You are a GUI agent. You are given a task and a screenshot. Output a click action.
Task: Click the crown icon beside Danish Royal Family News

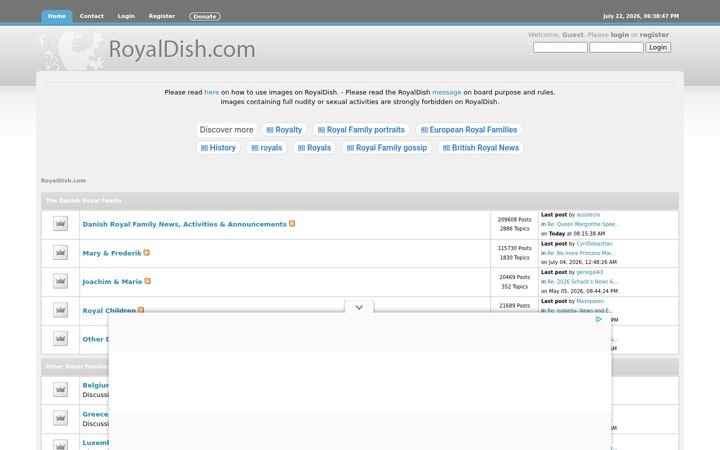click(x=60, y=224)
